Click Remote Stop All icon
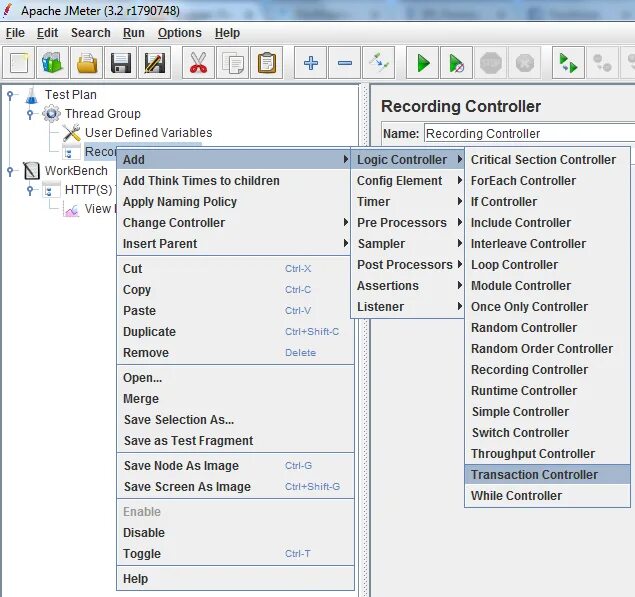 pyautogui.click(x=602, y=63)
